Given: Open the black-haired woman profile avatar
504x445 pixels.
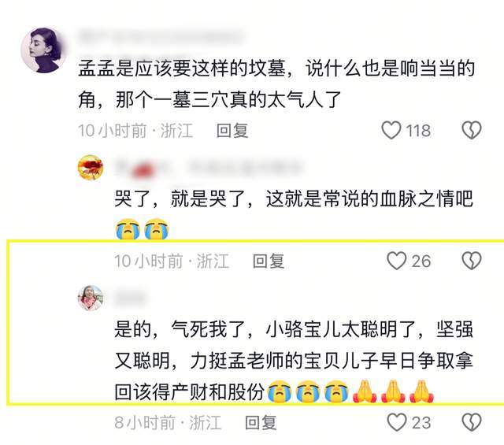Looking at the screenshot, I should [43, 50].
